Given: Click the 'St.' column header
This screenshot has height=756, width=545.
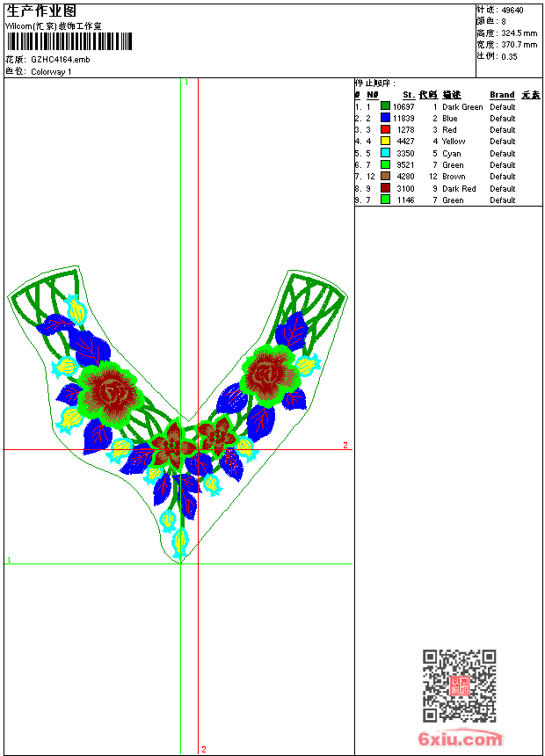Looking at the screenshot, I should tap(409, 95).
